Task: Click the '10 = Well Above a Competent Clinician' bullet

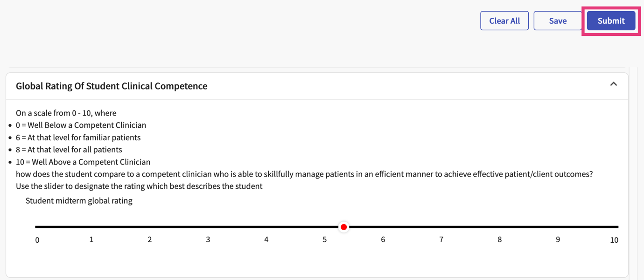Action: [83, 162]
